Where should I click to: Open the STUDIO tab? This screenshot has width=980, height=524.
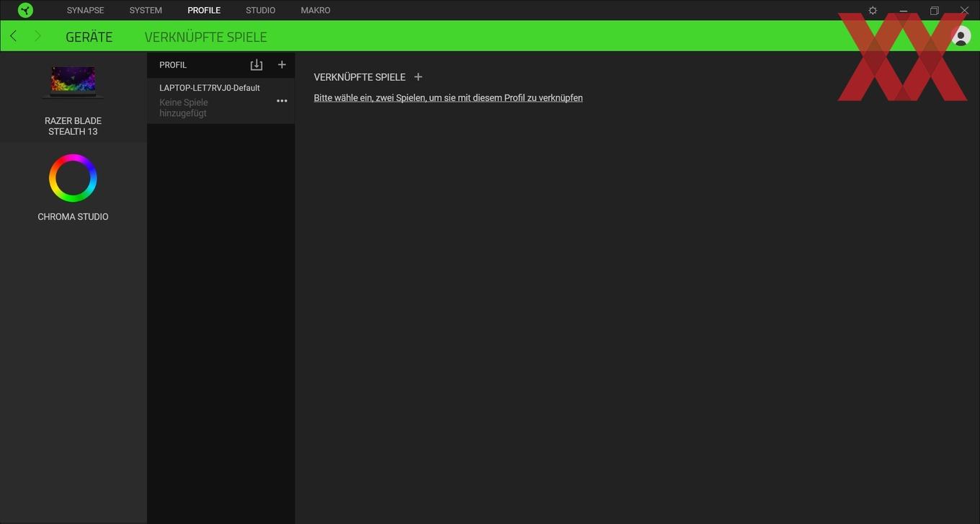click(x=260, y=10)
